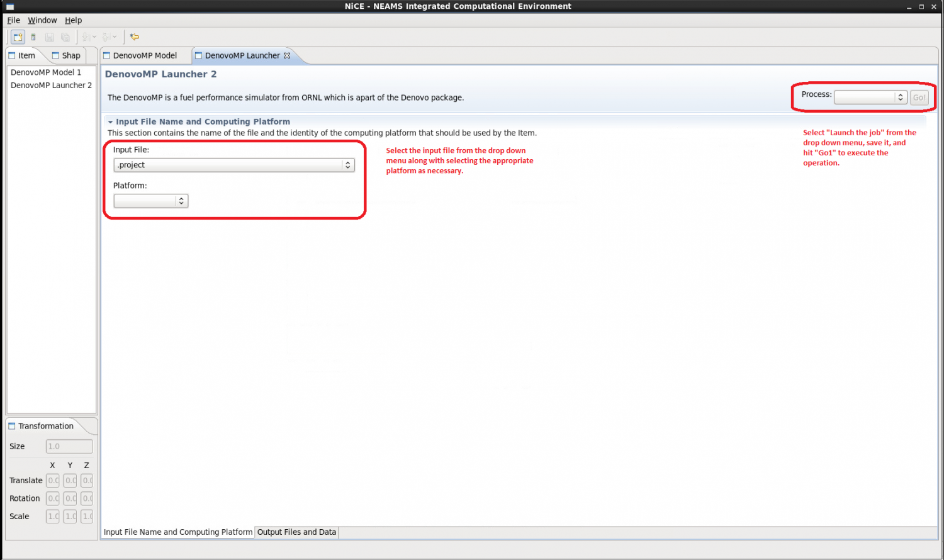Click the small green server toolbar icon
The image size is (944, 560).
click(33, 37)
